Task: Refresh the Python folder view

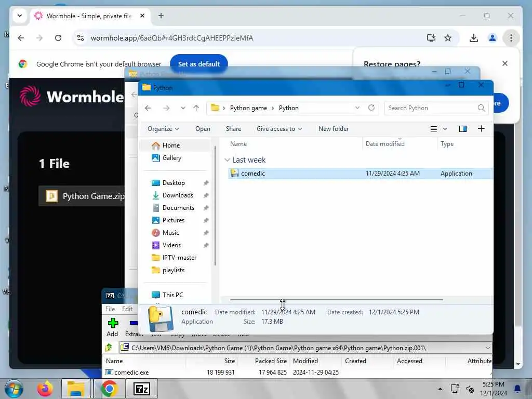Action: 371,108
